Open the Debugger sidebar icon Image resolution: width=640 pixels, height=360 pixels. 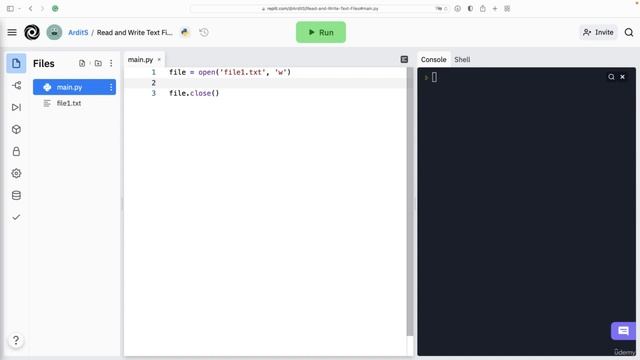(16, 107)
